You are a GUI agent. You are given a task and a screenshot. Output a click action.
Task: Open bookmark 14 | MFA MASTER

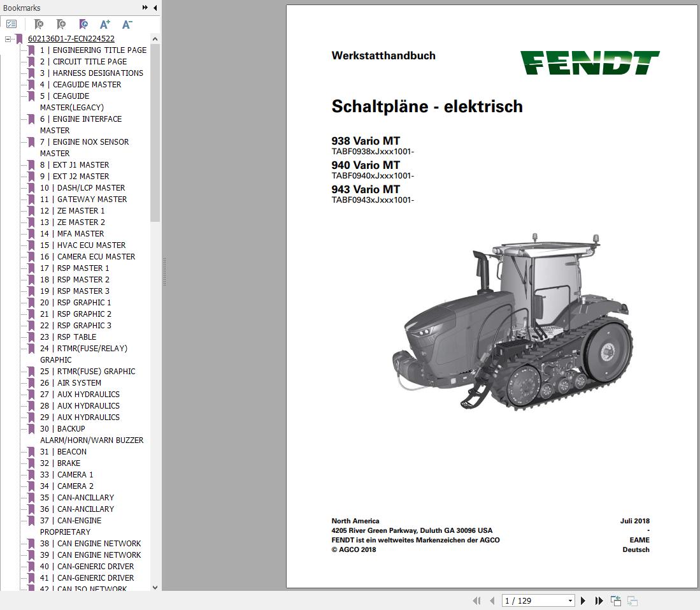(72, 234)
